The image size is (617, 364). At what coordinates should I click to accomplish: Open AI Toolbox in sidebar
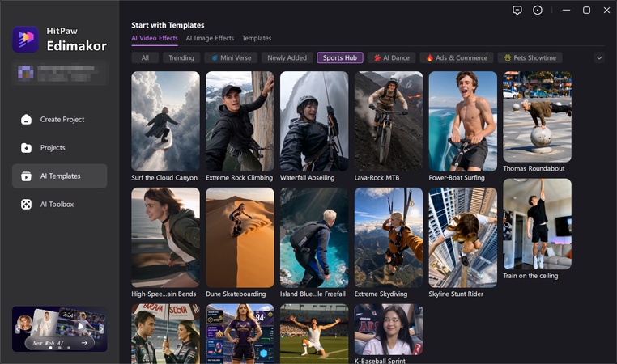tap(59, 205)
